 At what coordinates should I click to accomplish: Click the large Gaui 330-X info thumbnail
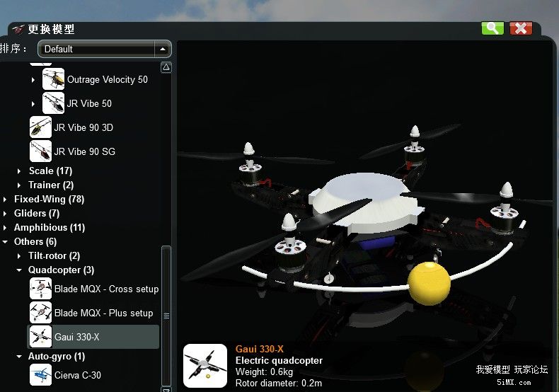pos(205,366)
